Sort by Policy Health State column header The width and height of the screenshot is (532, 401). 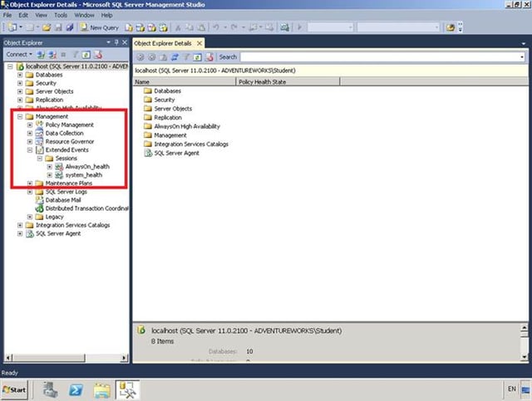coord(288,81)
